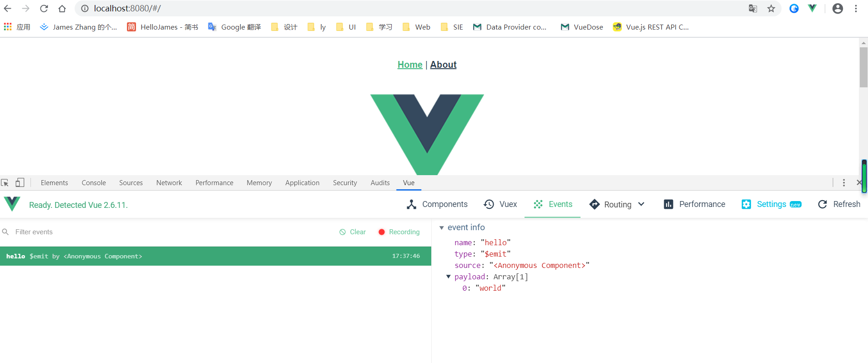Select the hello $emit event row
Screen dimensions: 868x363
216,256
